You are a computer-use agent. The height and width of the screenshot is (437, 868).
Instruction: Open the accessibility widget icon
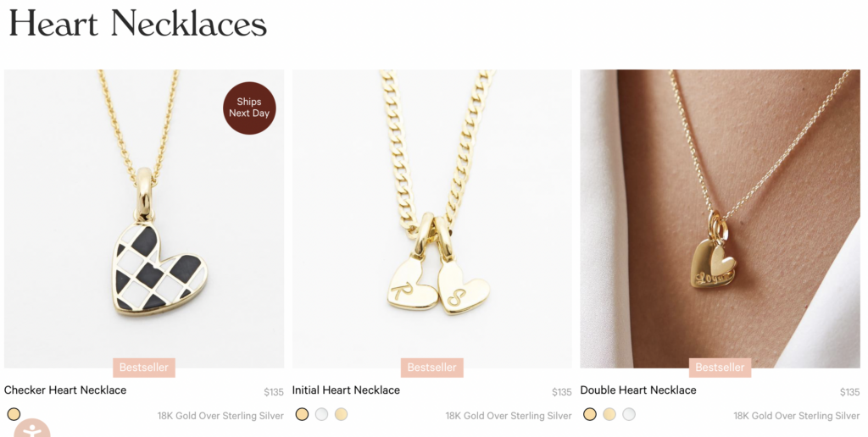coord(32,429)
